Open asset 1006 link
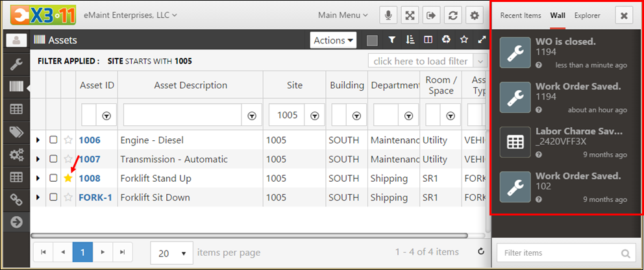Image resolution: width=644 pixels, height=270 pixels. [x=90, y=140]
